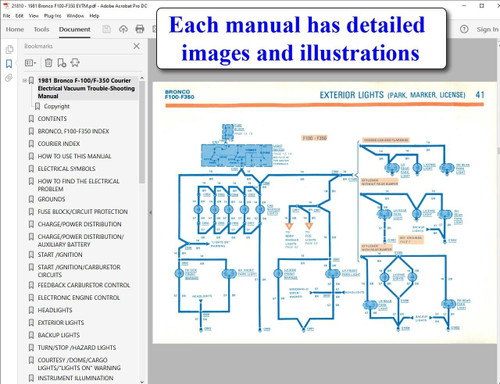Screen dimensions: 500x384
Task: Select the 1981 Bronco F-100/F-350 Courier bookmark
Action: pyautogui.click(x=86, y=88)
